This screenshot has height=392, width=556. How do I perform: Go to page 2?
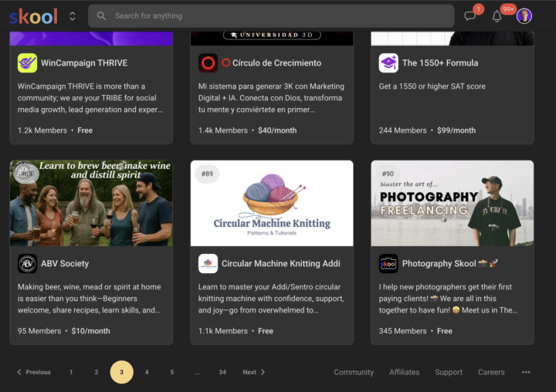coord(96,372)
